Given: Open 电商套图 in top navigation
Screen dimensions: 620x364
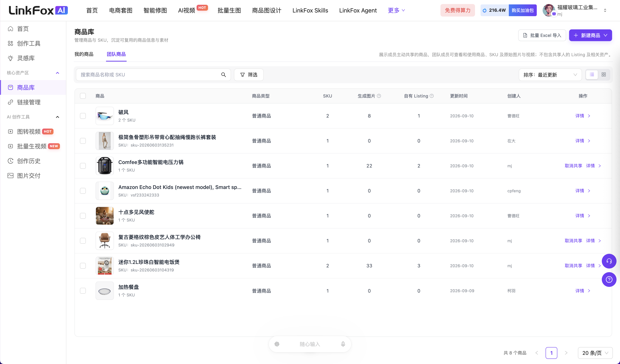Looking at the screenshot, I should click(121, 10).
